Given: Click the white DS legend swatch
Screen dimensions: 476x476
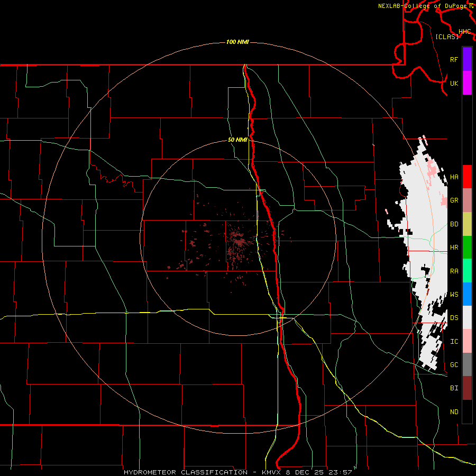Looking at the screenshot, I should (x=467, y=317).
